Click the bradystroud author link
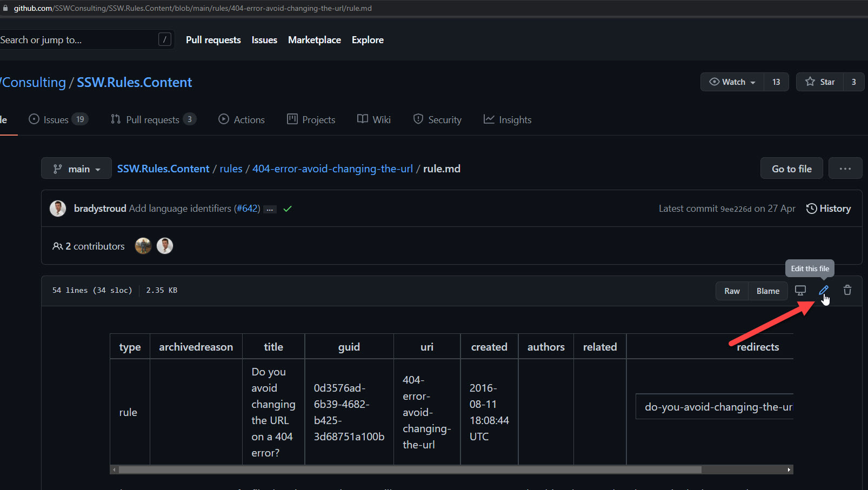 pyautogui.click(x=100, y=209)
